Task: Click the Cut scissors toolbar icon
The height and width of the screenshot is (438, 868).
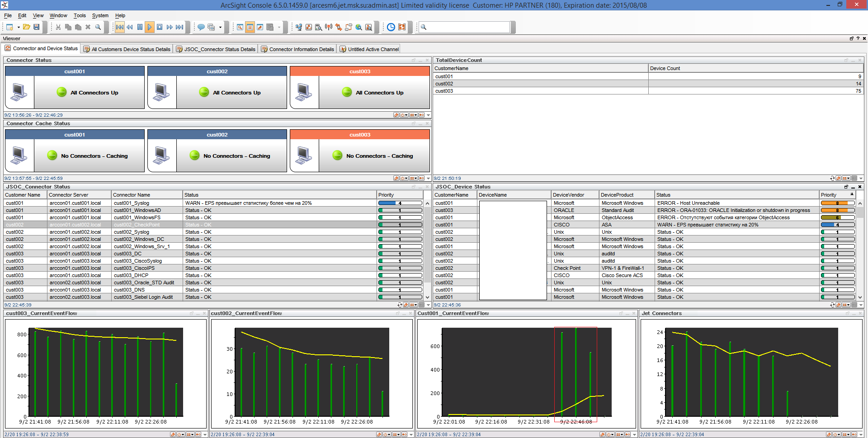Action: click(58, 27)
